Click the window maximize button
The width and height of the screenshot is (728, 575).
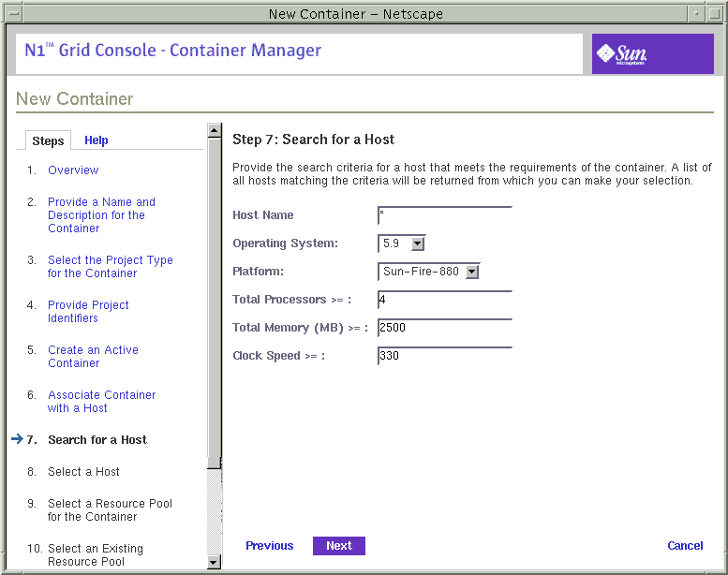[x=714, y=13]
